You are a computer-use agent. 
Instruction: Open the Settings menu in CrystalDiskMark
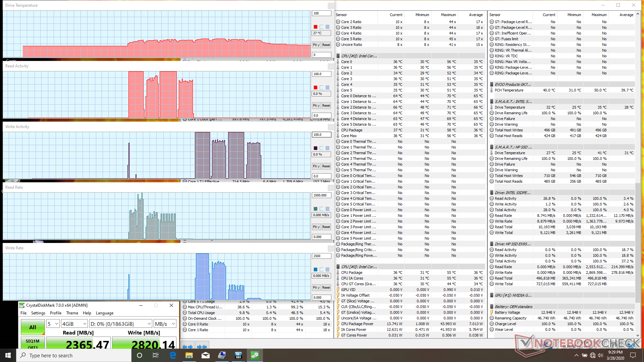pos(38,313)
